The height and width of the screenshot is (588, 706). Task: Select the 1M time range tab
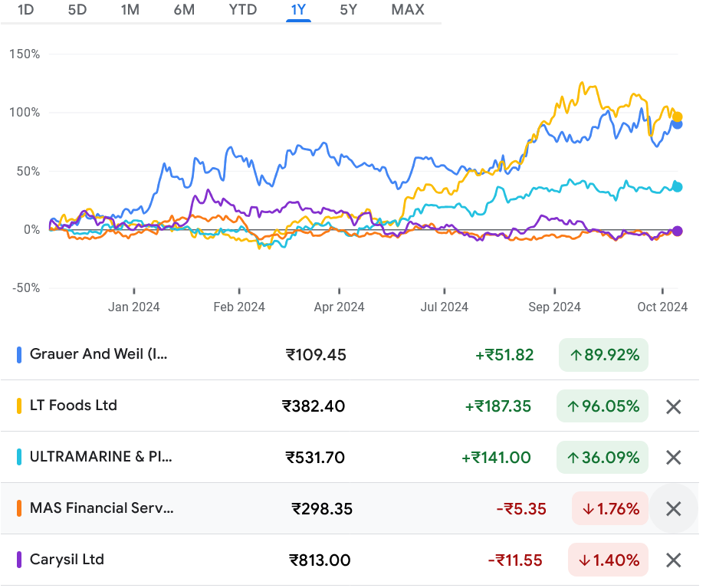coord(130,10)
